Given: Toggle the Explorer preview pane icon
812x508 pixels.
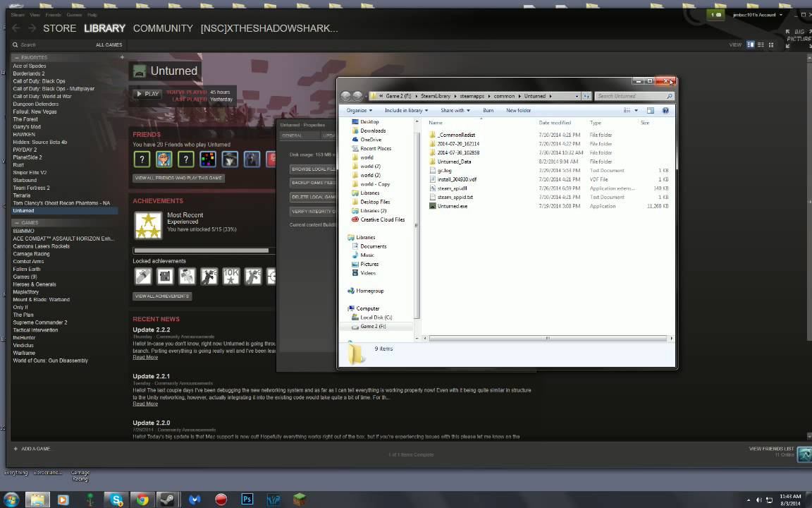Looking at the screenshot, I should tap(651, 110).
